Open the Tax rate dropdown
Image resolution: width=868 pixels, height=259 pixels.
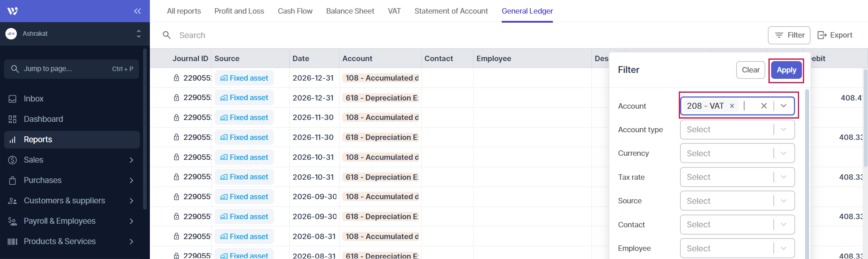click(x=737, y=177)
